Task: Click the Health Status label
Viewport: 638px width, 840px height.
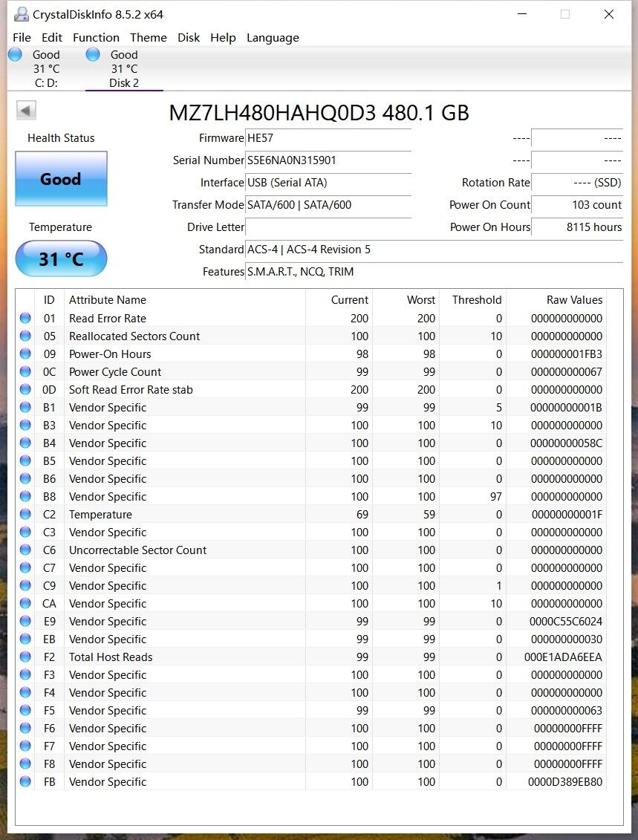Action: point(61,138)
